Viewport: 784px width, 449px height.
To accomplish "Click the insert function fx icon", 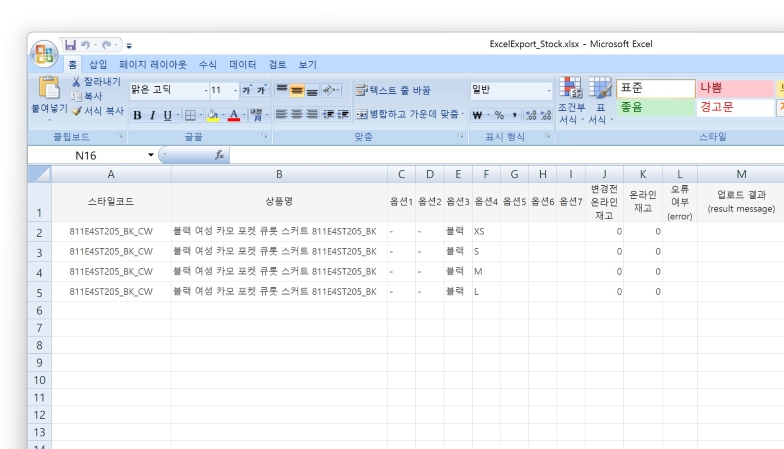I will click(x=219, y=156).
